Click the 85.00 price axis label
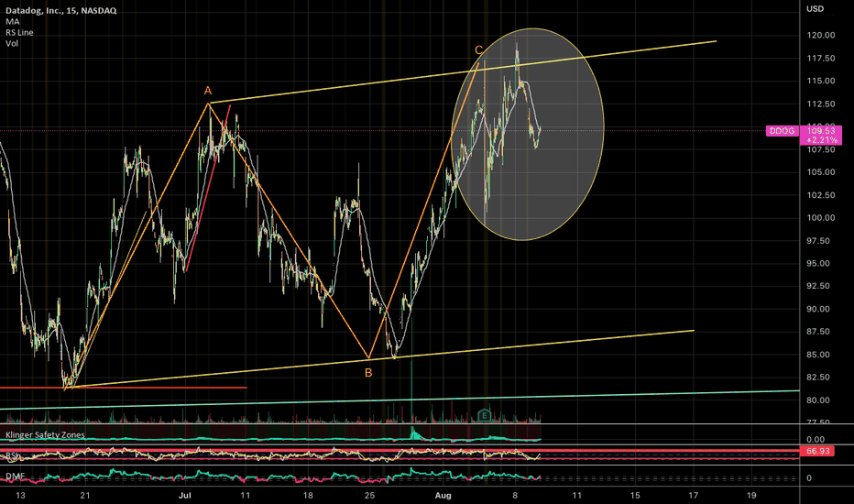The image size is (854, 504). click(818, 355)
